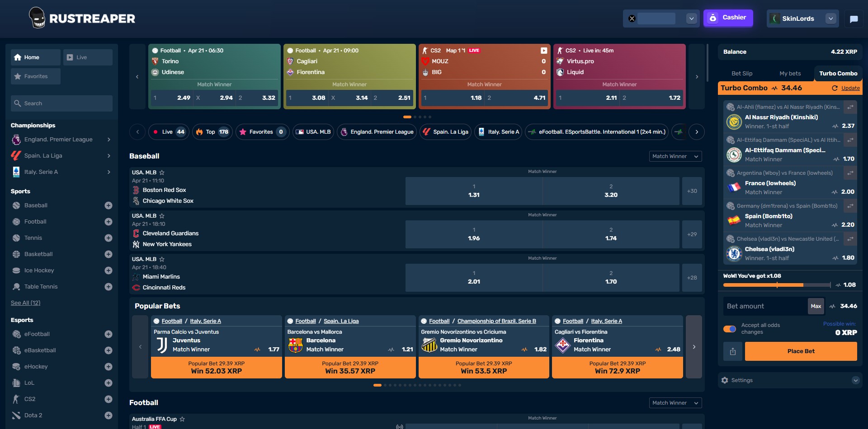Adjust the combo multiplier slider
Viewport: 868px width, 429px height.
click(x=777, y=285)
